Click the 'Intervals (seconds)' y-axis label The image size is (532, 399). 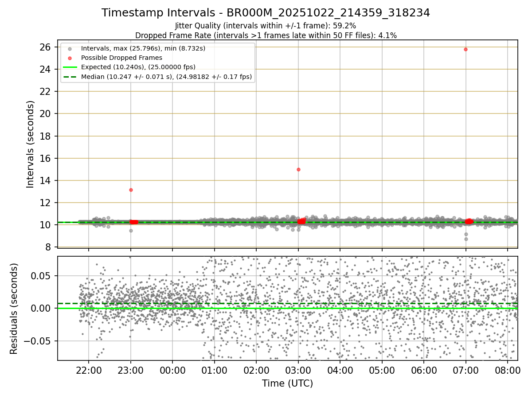point(31,144)
